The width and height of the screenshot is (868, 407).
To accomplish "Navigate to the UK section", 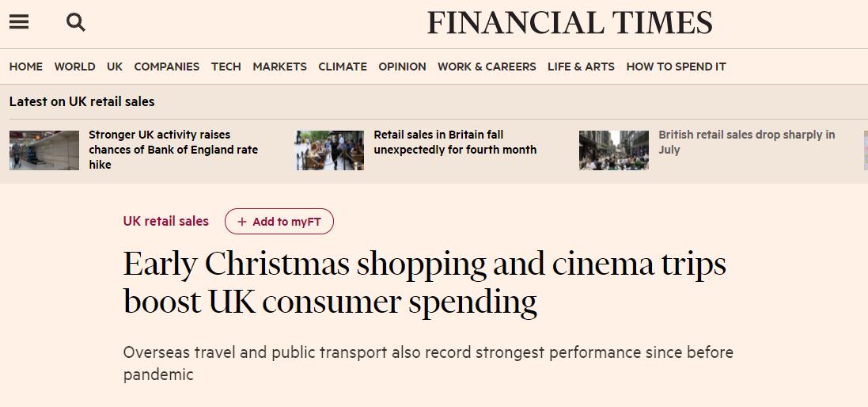I will 115,67.
